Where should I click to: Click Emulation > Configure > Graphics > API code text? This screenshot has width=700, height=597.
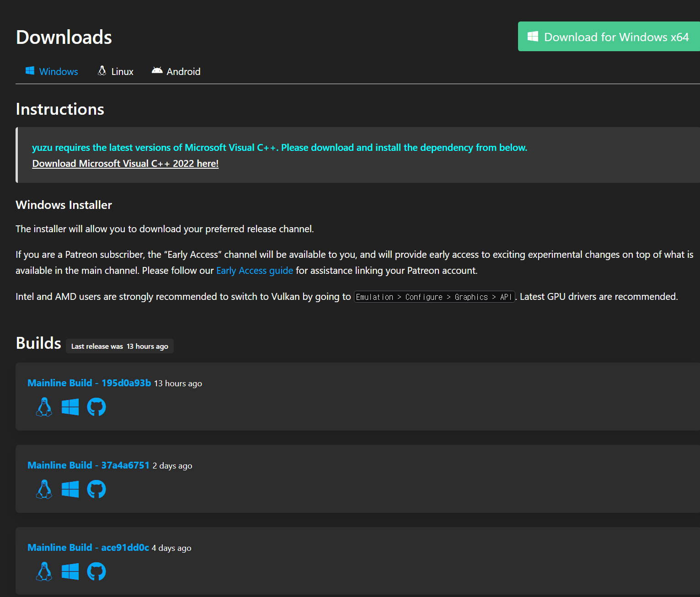434,297
